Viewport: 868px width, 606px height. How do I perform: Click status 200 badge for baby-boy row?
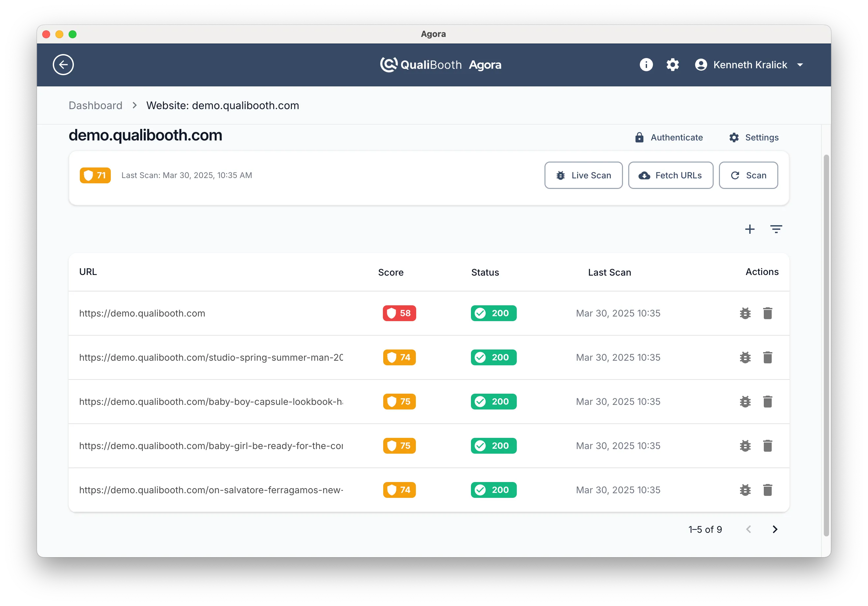tap(493, 402)
